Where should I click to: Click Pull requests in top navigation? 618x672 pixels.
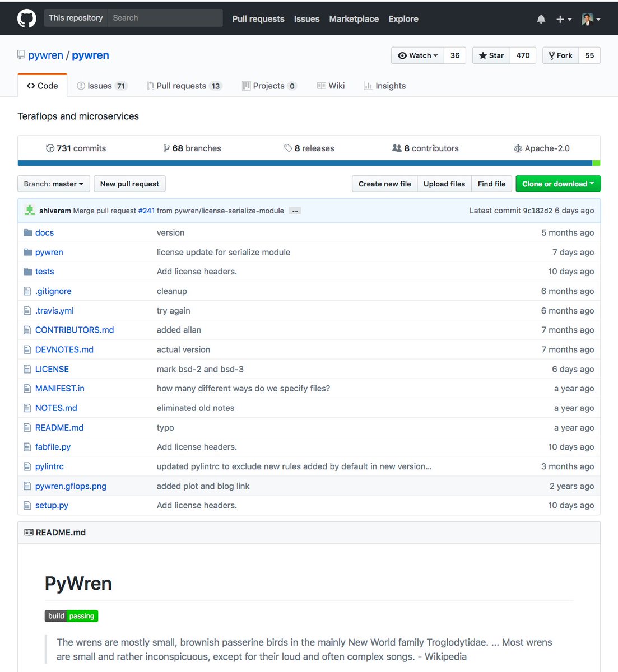(258, 19)
